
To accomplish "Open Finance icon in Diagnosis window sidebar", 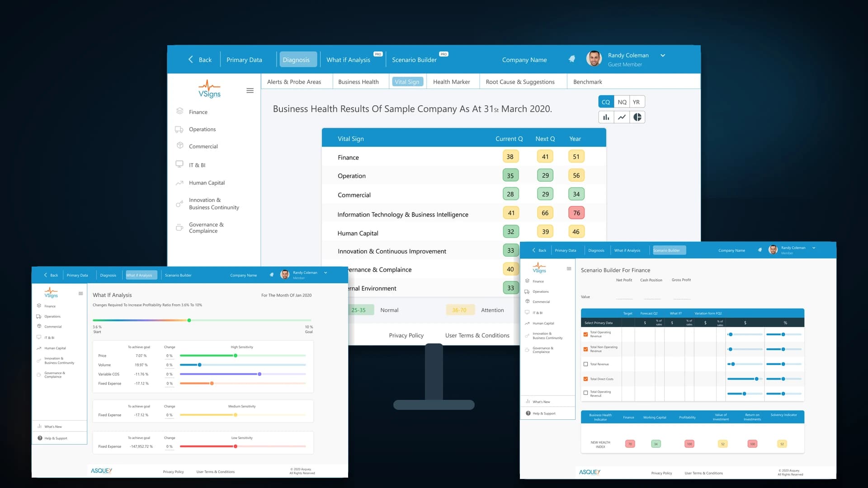I will coord(179,111).
